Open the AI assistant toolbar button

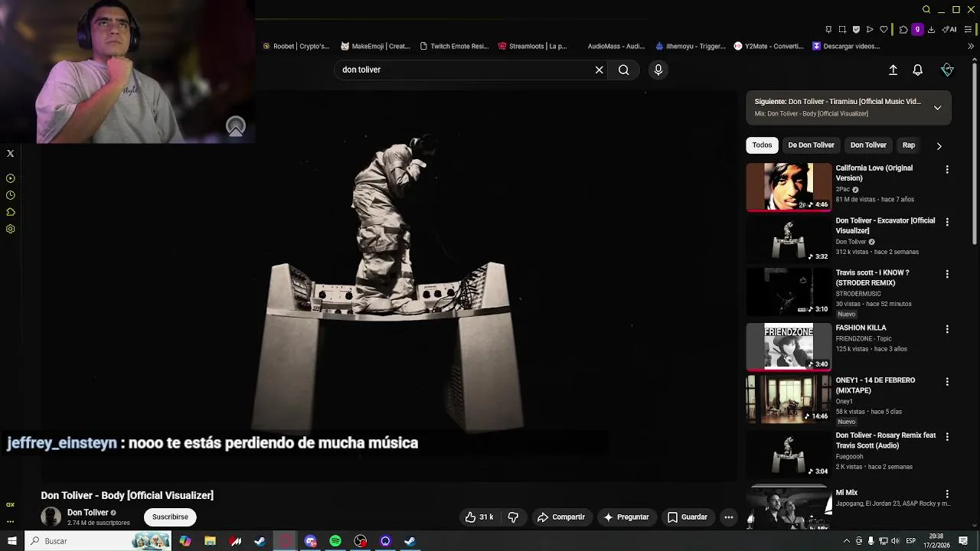click(949, 30)
